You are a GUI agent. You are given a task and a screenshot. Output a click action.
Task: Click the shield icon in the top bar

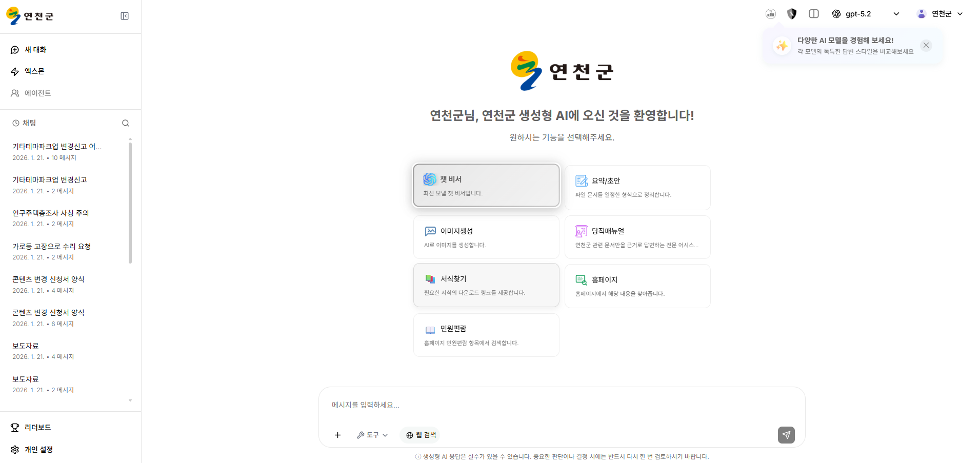click(792, 14)
